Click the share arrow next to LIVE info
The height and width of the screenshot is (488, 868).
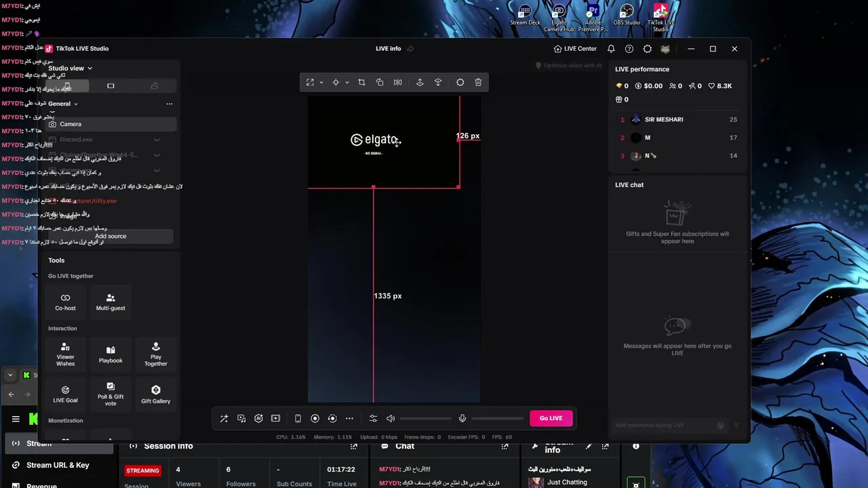pyautogui.click(x=410, y=49)
